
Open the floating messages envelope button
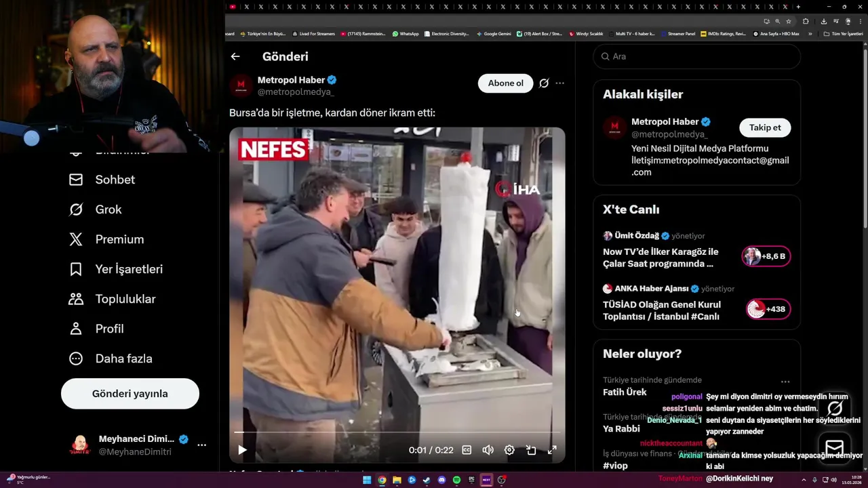835,449
